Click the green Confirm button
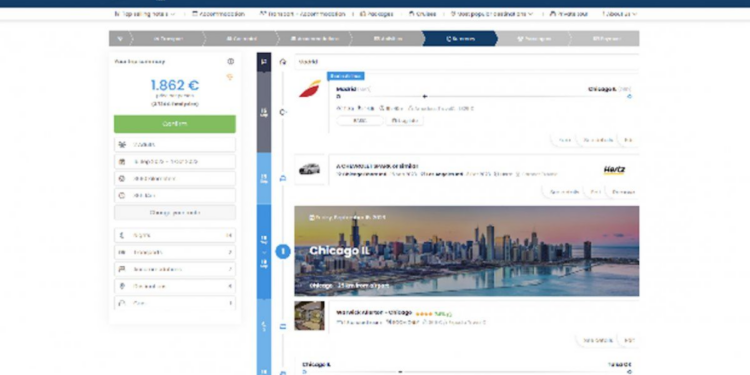Image resolution: width=750 pixels, height=375 pixels. click(x=175, y=124)
